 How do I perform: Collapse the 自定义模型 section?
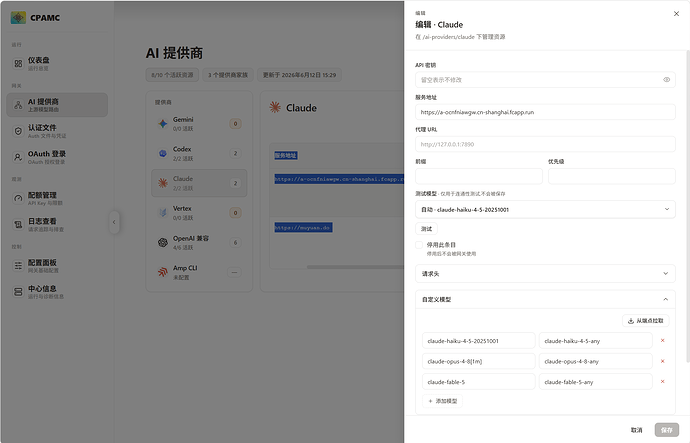click(x=545, y=299)
